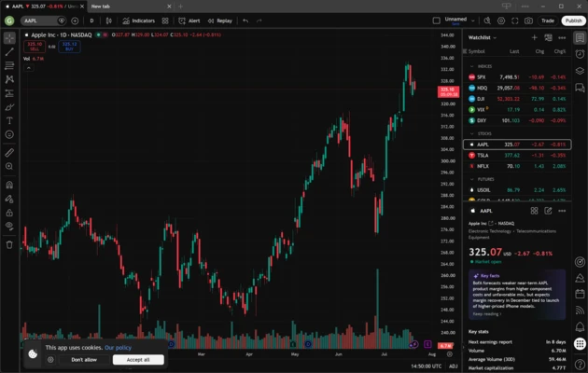This screenshot has width=588, height=373.
Task: Open the emoji and stickers tool
Action: 9,134
